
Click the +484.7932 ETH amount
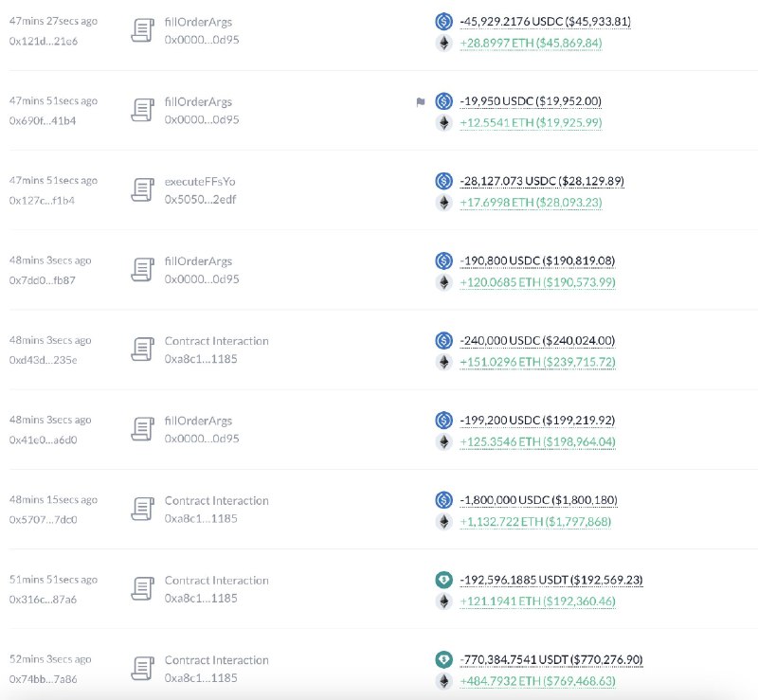pyautogui.click(x=537, y=682)
